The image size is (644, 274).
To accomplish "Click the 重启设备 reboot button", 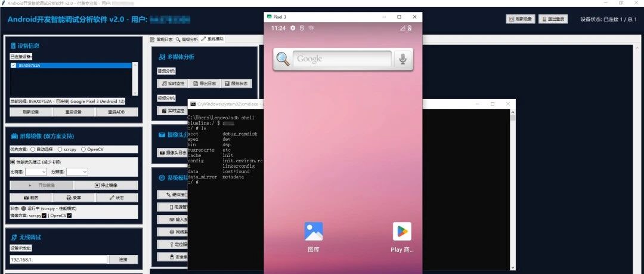I will [x=74, y=112].
